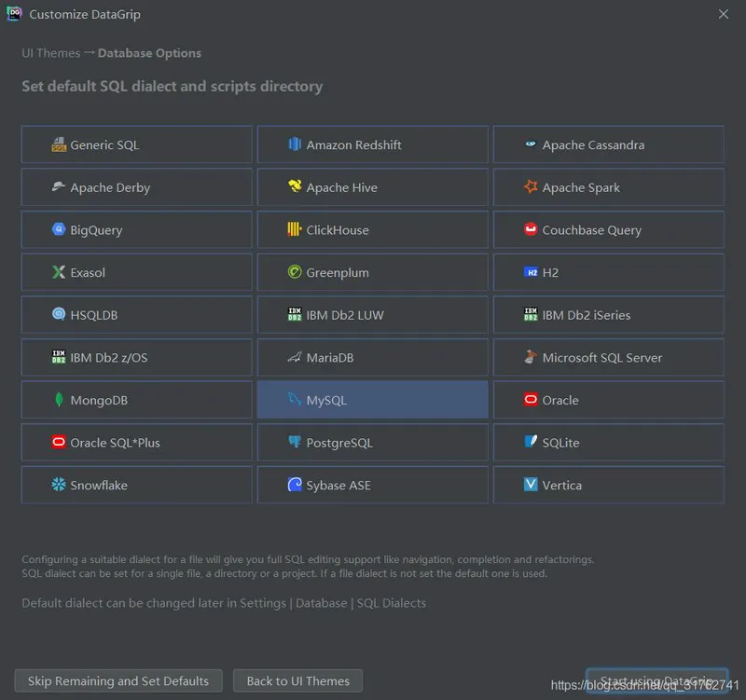Click the Couchbase Query icon

tap(531, 229)
